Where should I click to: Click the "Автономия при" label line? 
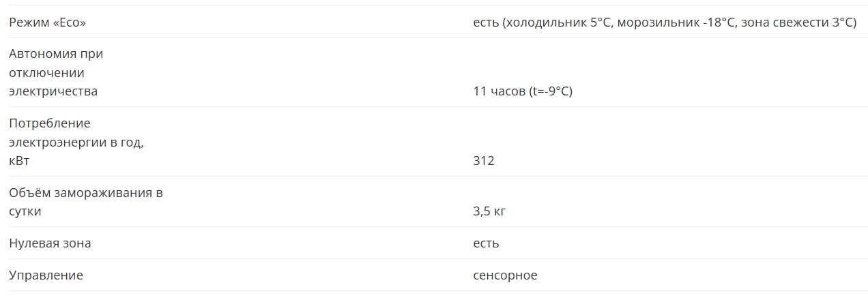point(56,53)
